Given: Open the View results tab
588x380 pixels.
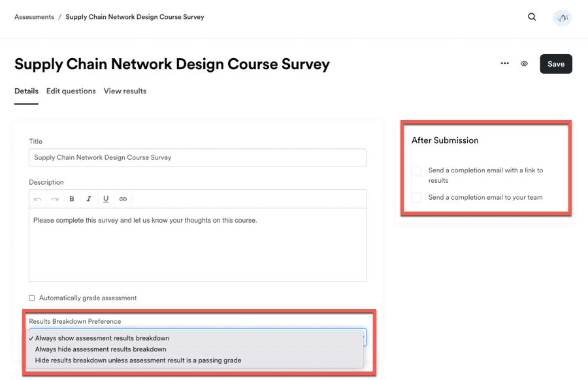Looking at the screenshot, I should 125,91.
